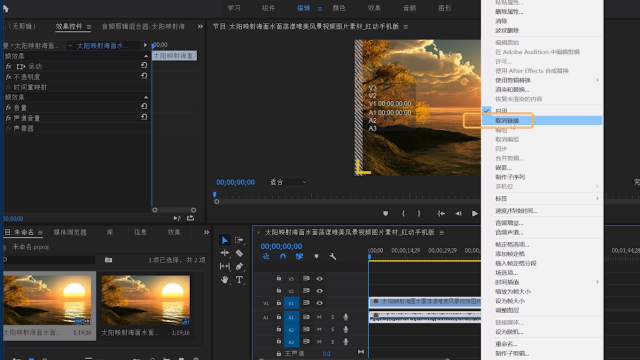The width and height of the screenshot is (640, 360).
Task: Click Mark Out bracket in Program monitor
Action: [x=419, y=213]
